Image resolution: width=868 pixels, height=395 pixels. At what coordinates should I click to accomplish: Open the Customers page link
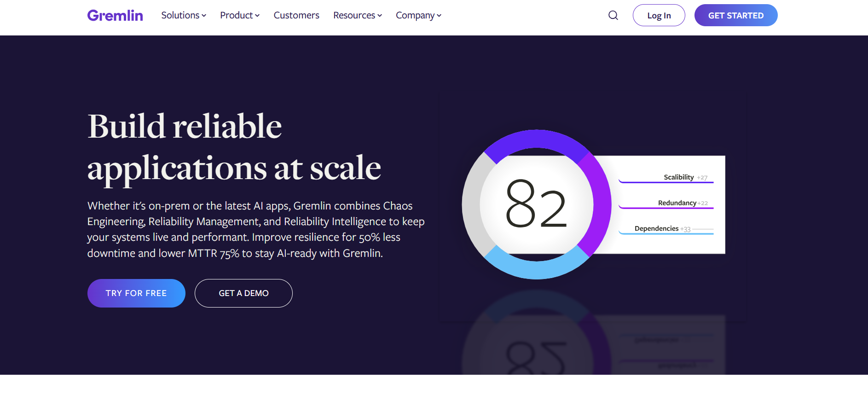tap(296, 15)
